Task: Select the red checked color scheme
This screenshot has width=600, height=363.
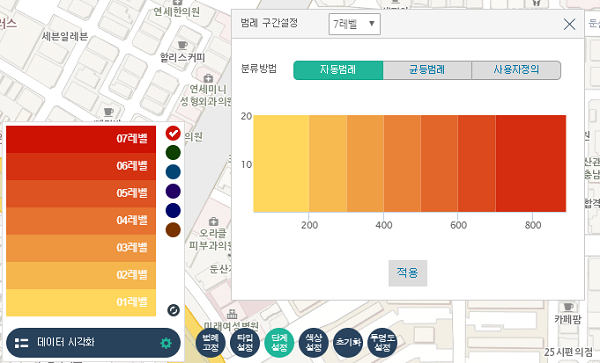Action: (173, 133)
